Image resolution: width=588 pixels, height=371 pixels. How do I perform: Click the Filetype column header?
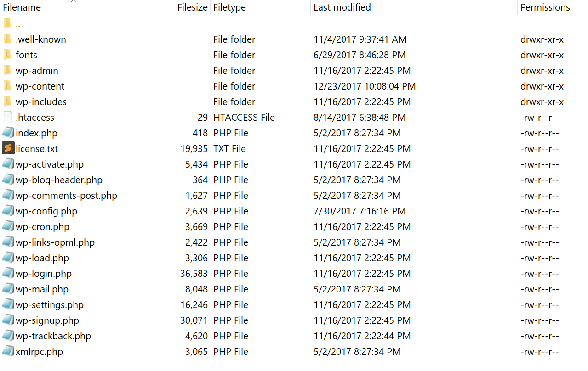pos(229,7)
